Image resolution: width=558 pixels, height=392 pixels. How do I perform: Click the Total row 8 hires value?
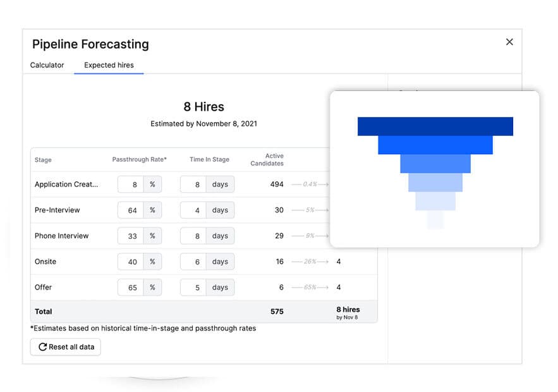348,310
